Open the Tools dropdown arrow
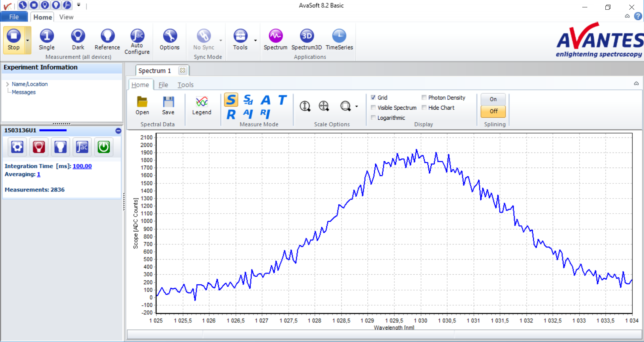Screen dimensions: 644x342 click(255, 41)
